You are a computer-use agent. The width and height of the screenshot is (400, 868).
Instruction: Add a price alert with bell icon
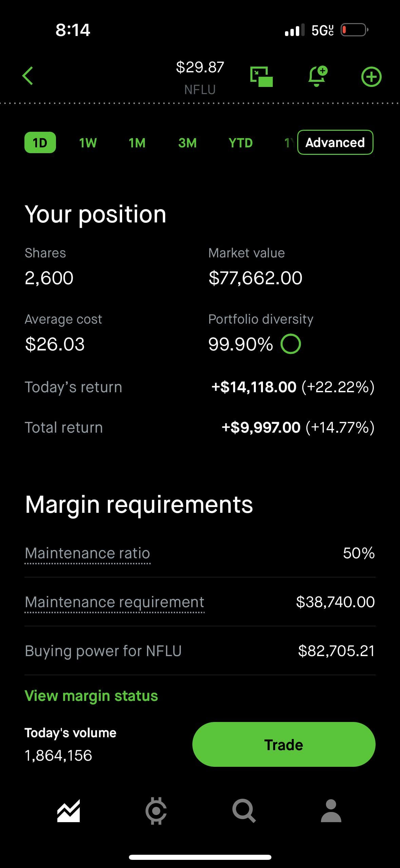pos(317,76)
